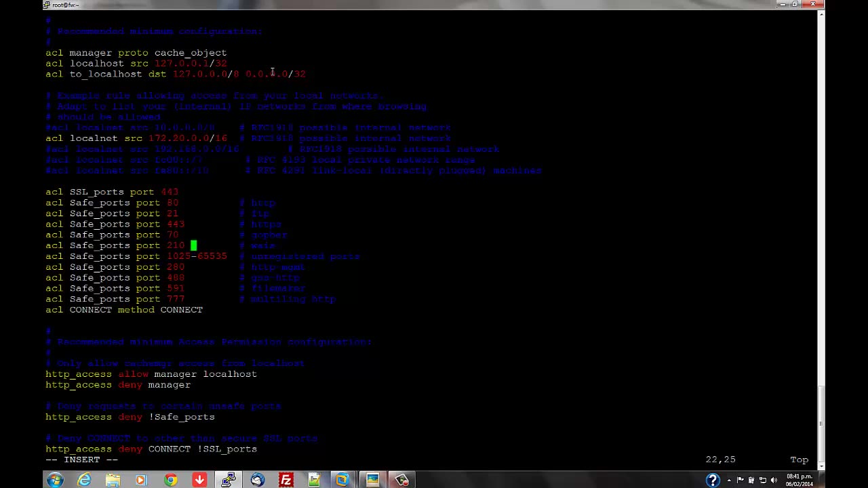Open the Windows Start menu
The width and height of the screenshot is (868, 488).
click(x=55, y=480)
